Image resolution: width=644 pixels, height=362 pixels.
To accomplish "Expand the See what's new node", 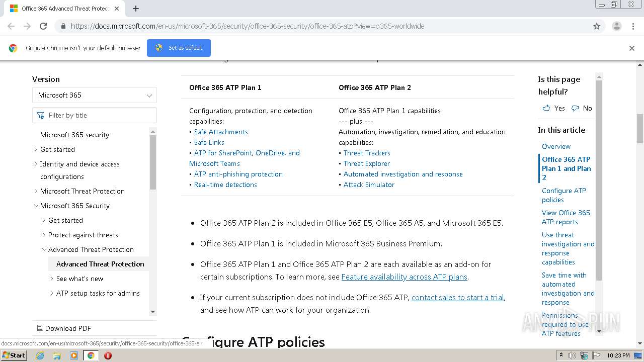I will tap(51, 279).
